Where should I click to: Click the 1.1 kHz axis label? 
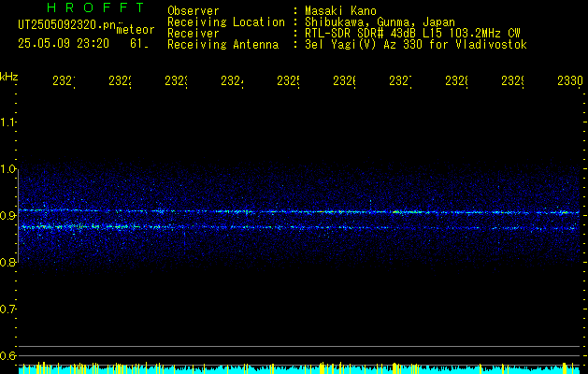click(7, 122)
